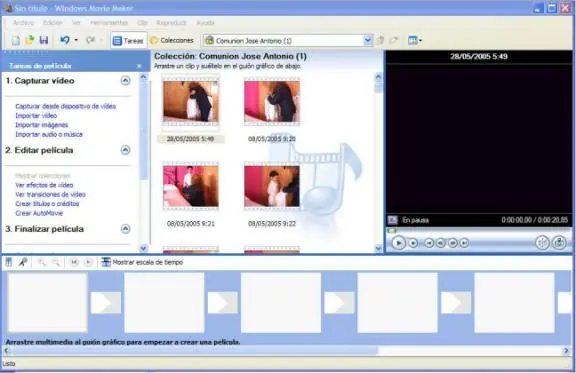Close the Tareas de película pane
Viewport: 576px width, 373px height.
[x=139, y=66]
